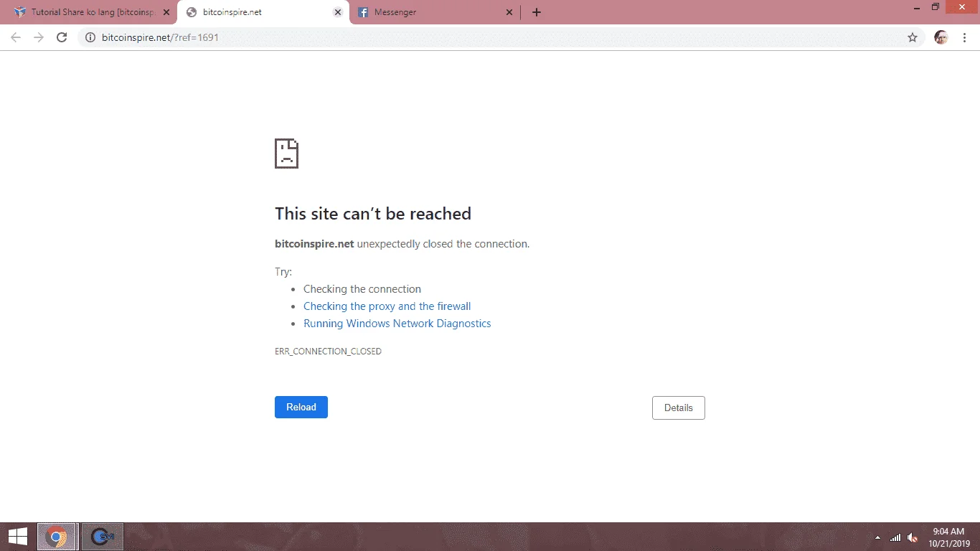Click the browser back arrow
The width and height of the screenshot is (980, 551).
[x=16, y=37]
